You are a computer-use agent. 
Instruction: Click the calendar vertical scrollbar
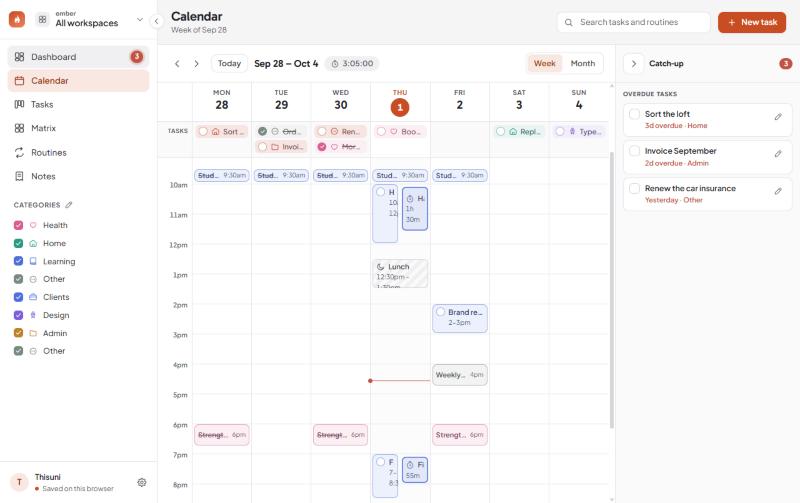pyautogui.click(x=612, y=290)
